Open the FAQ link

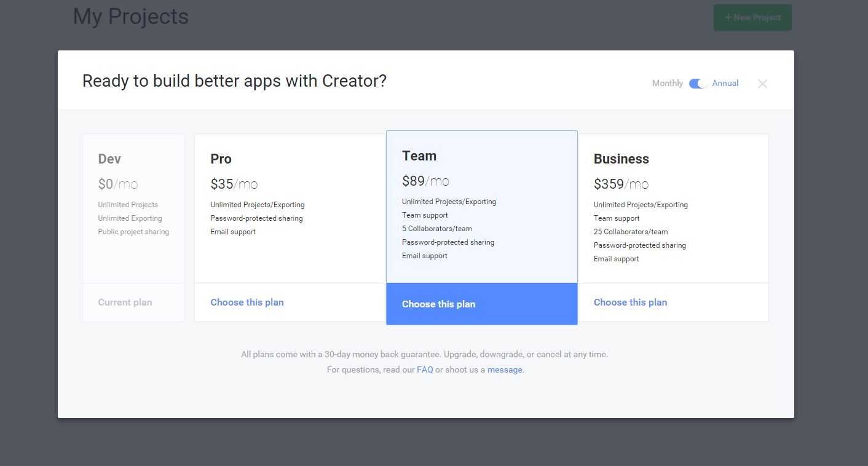[x=425, y=370]
